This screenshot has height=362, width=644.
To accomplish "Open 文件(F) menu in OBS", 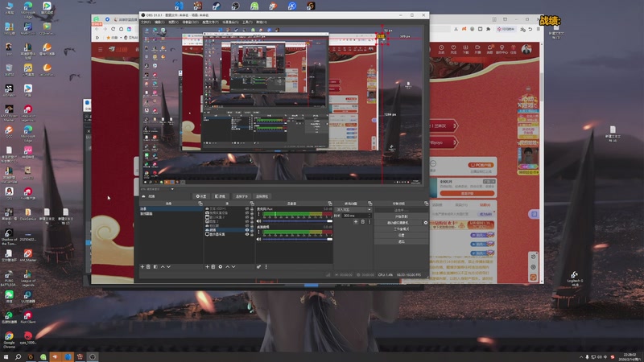I will (146, 23).
